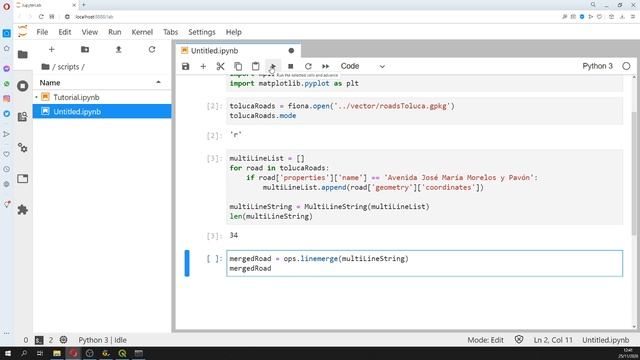Restart the kernel from the notebook toolbar
640x360 pixels.
point(308,66)
